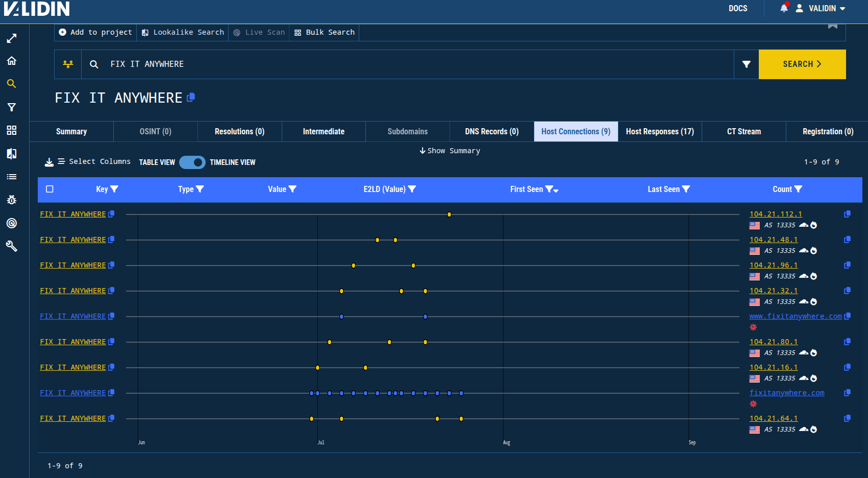Open the bug sidebar icon
Viewport: 868px width, 478px height.
click(12, 200)
